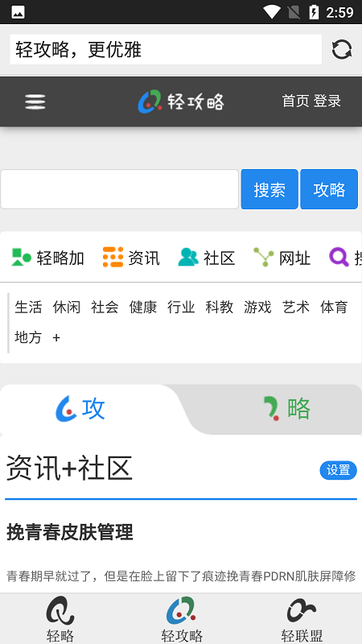The height and width of the screenshot is (644, 362).
Task: Open the 登录 link in header
Action: click(x=327, y=101)
